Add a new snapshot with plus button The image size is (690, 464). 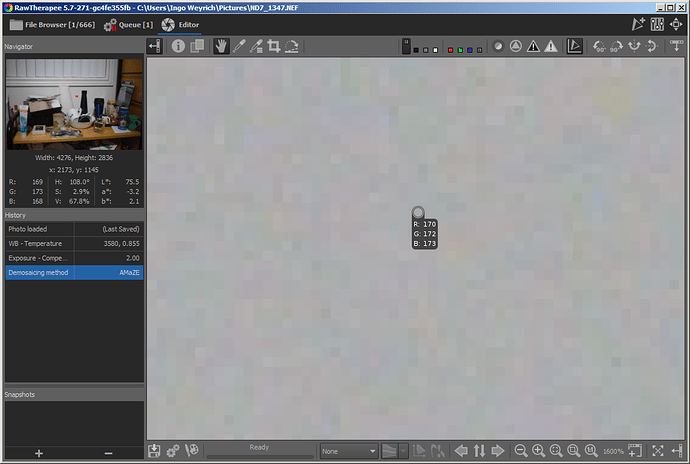(x=38, y=453)
